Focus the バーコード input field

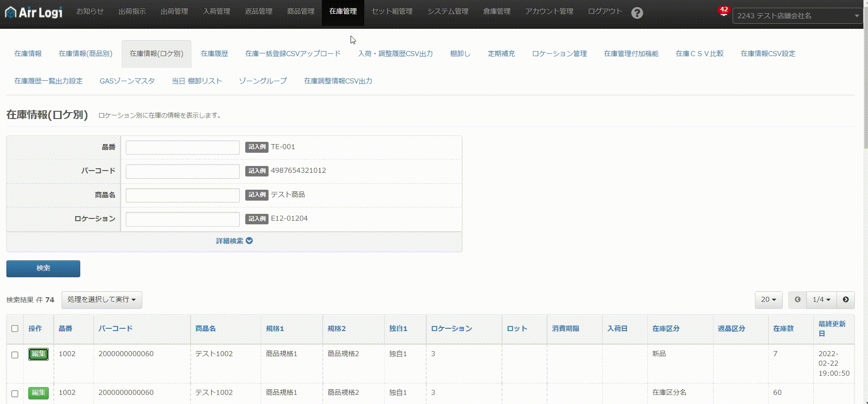click(182, 171)
